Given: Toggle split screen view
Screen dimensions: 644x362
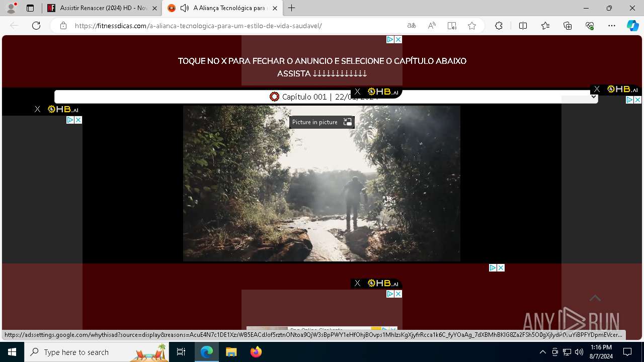Looking at the screenshot, I should click(523, 26).
